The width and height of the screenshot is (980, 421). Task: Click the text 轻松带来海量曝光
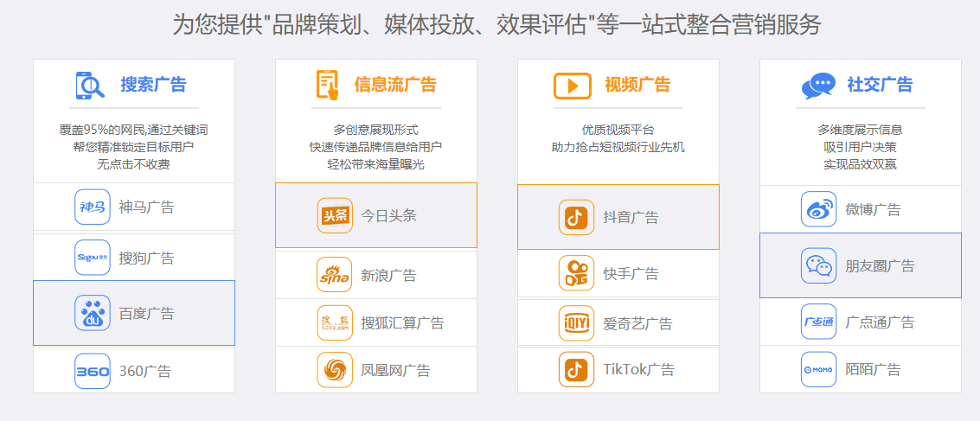[x=376, y=165]
